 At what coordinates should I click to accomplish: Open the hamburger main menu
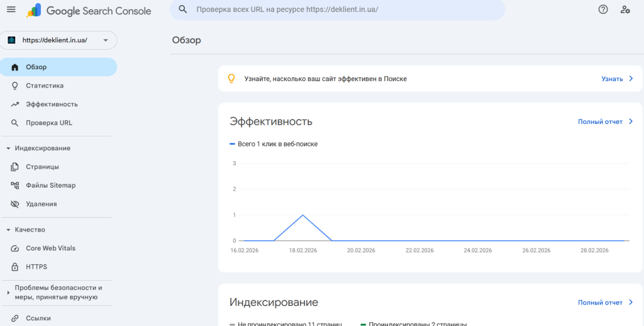tap(11, 9)
